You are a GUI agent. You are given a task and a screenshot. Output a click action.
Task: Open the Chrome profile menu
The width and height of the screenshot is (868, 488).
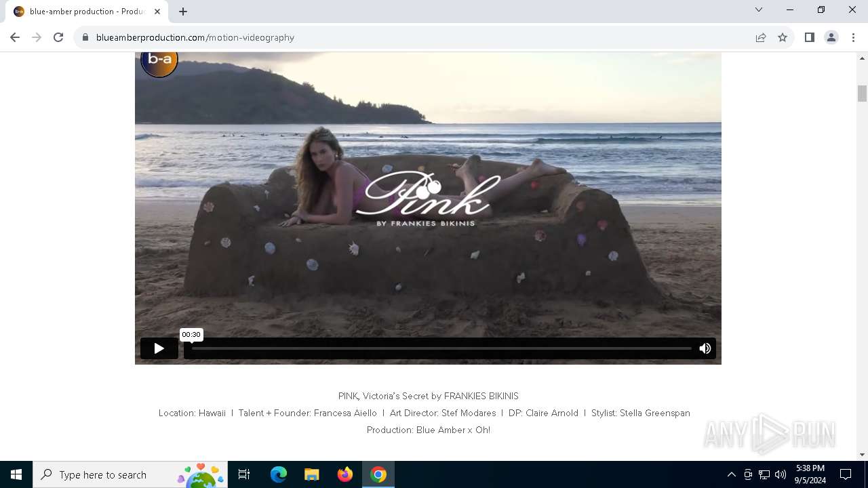(831, 37)
